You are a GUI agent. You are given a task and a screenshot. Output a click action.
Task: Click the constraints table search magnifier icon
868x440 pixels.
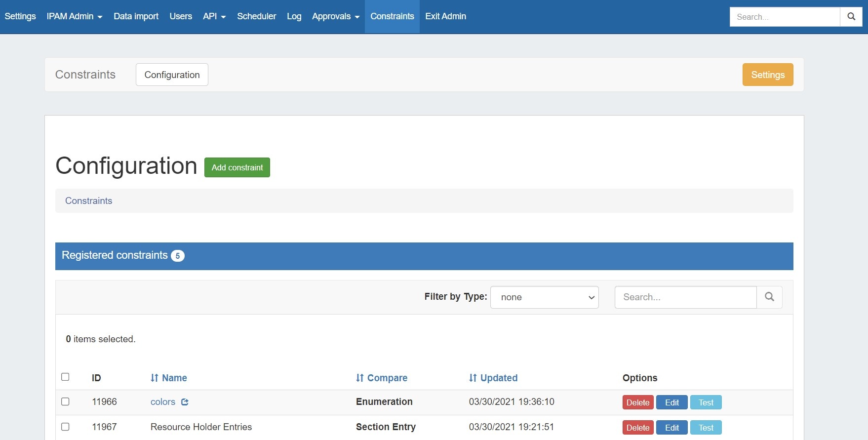[769, 297]
